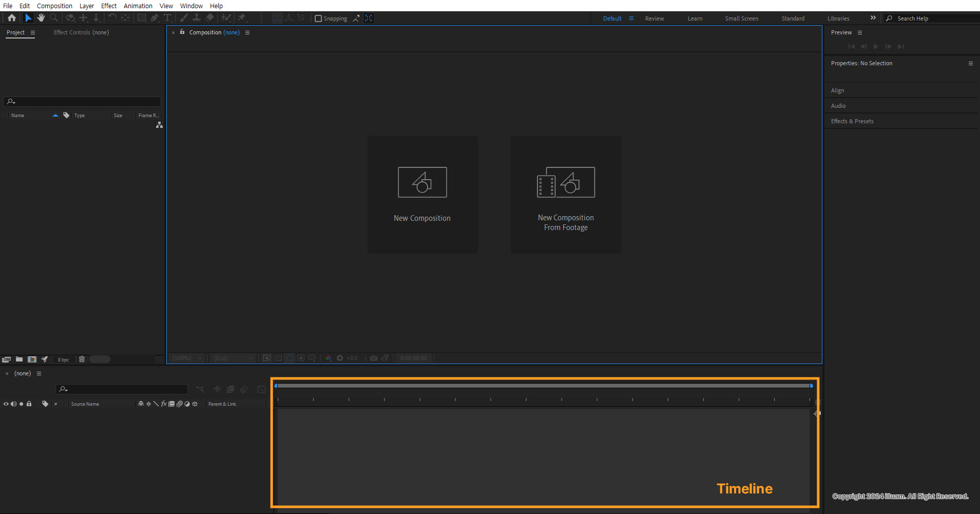Select the Brush tool
980x514 pixels.
[x=184, y=18]
